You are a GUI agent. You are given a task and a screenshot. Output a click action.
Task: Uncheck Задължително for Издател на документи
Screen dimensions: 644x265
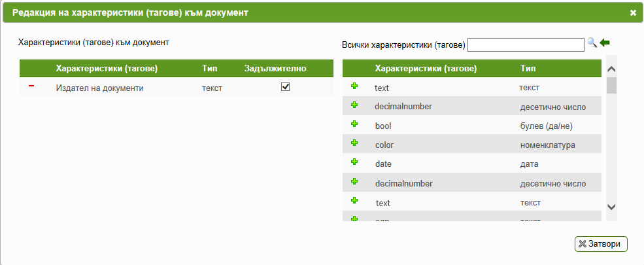[286, 87]
